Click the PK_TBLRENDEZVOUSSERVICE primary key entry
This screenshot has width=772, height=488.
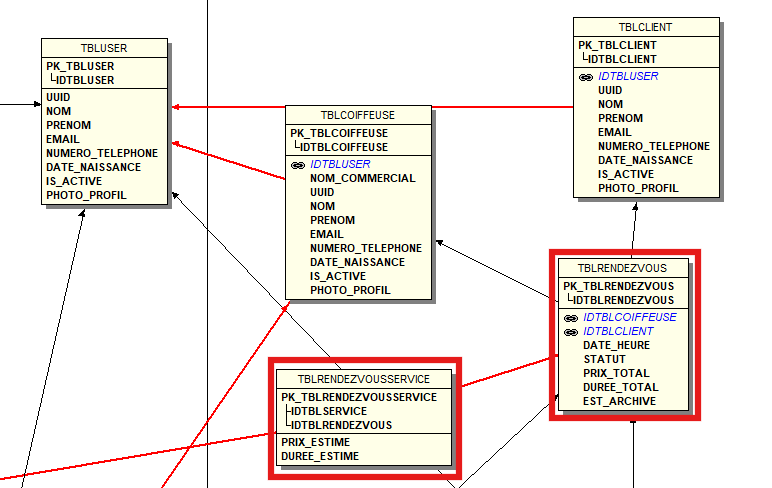(358, 397)
